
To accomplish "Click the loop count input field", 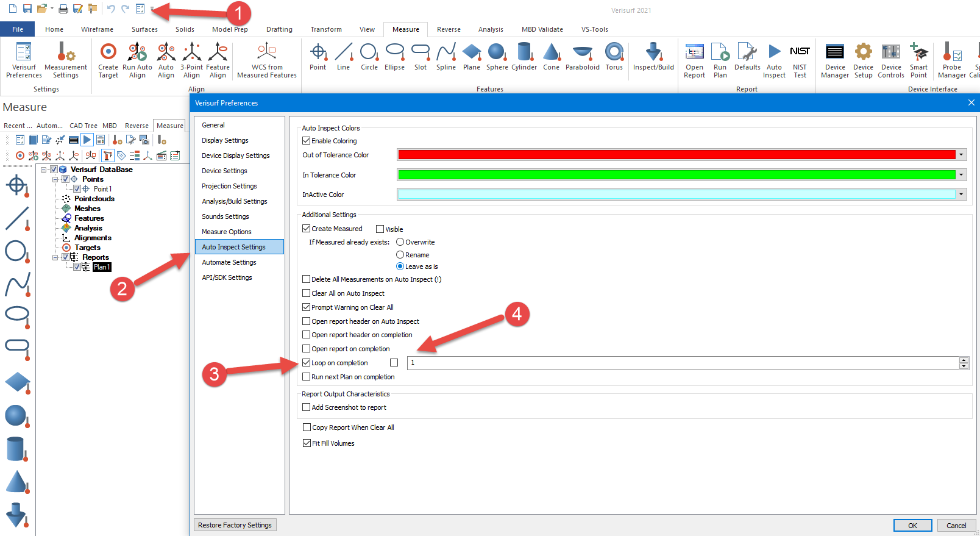I will (683, 363).
